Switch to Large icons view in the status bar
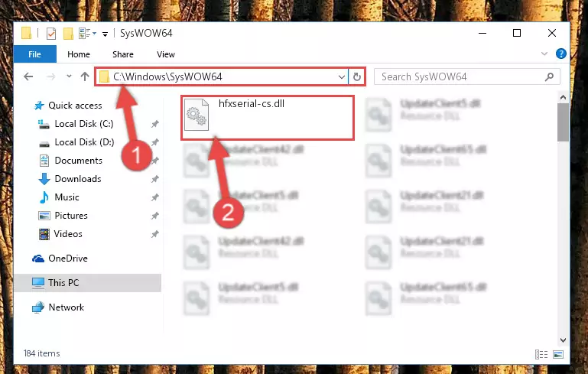This screenshot has width=588, height=374. point(558,354)
